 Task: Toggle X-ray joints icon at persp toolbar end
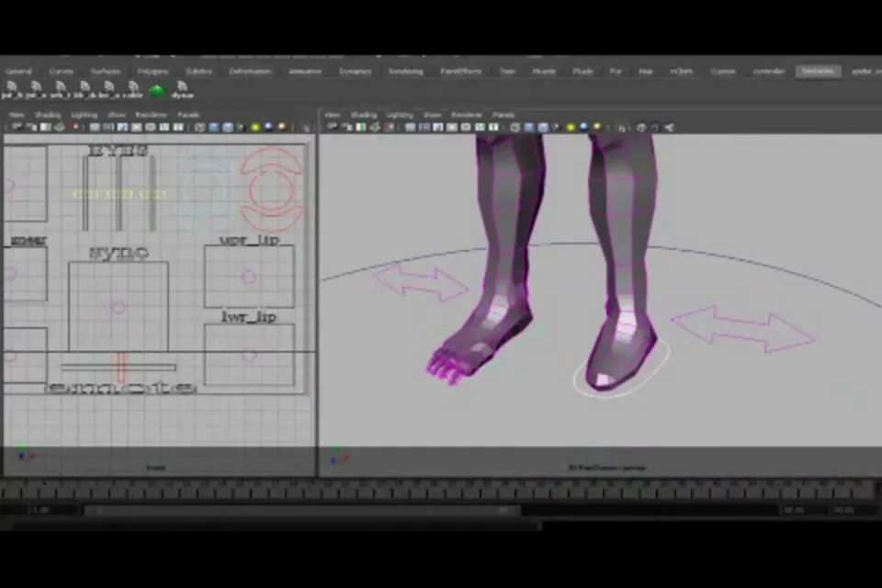tap(669, 128)
